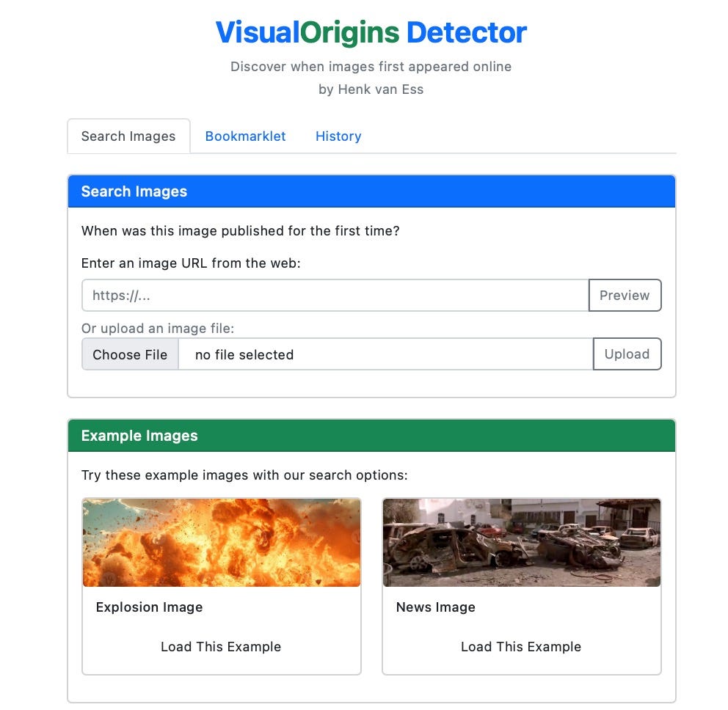Click the blue 'Search Images' panel header
The height and width of the screenshot is (710, 728).
pyautogui.click(x=371, y=191)
